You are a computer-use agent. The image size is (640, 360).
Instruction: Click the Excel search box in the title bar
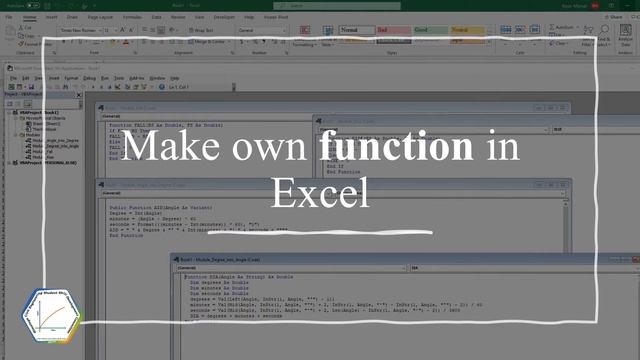[x=337, y=6]
